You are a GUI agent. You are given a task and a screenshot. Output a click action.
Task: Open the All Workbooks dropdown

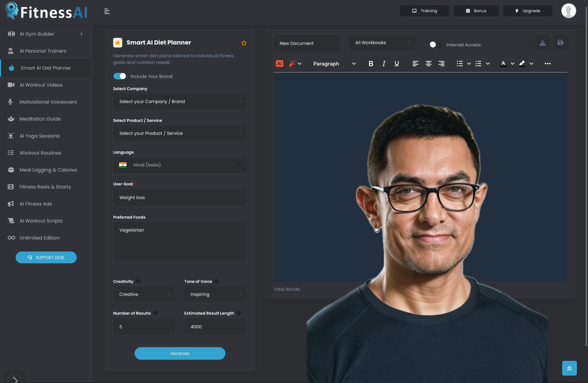pyautogui.click(x=382, y=43)
